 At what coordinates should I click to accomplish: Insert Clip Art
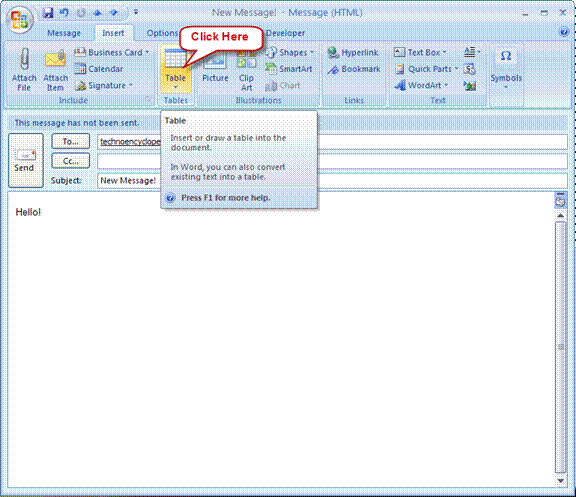pos(246,69)
